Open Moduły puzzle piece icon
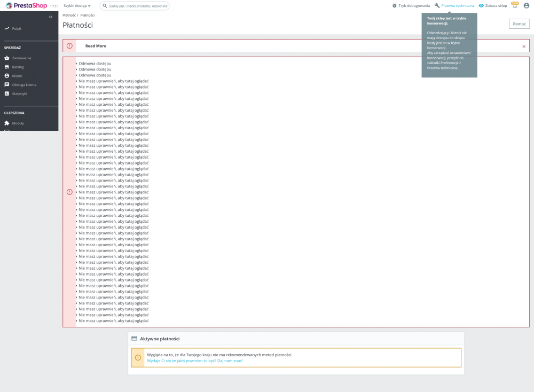Image resolution: width=534 pixels, height=392 pixels. click(7, 123)
